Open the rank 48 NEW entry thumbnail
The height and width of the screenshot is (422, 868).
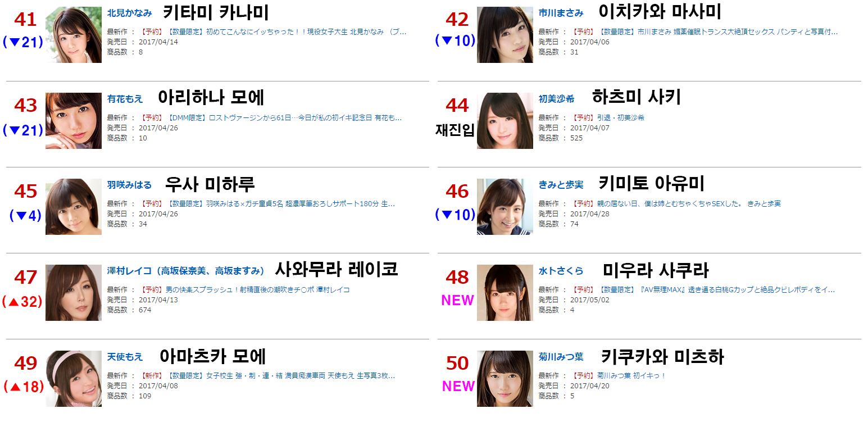point(505,293)
